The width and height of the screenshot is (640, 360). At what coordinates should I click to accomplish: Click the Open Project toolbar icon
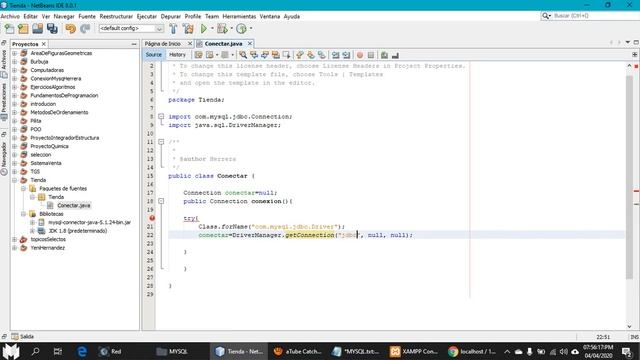pos(38,29)
